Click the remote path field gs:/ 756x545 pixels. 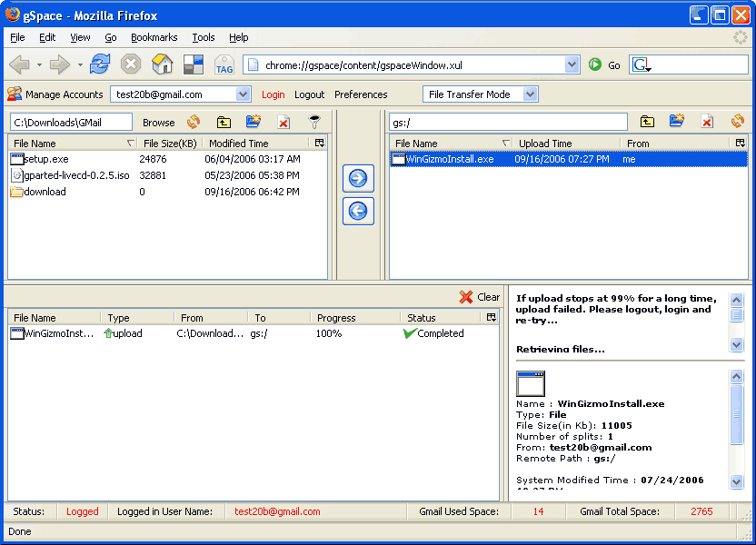pos(508,122)
